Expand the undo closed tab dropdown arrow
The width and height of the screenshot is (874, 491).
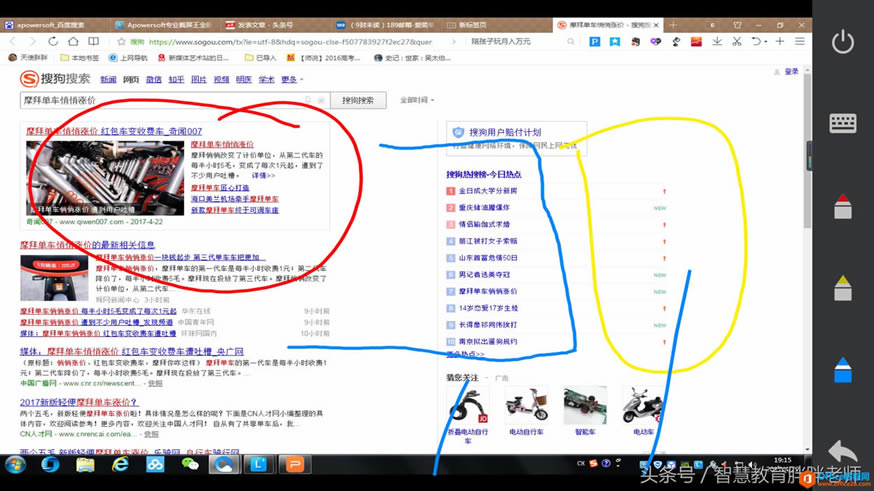[765, 42]
